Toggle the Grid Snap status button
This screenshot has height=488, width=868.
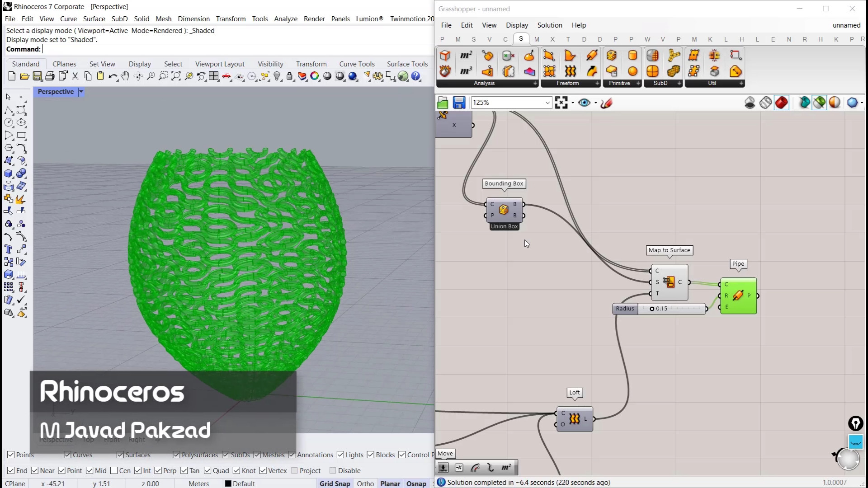point(335,483)
